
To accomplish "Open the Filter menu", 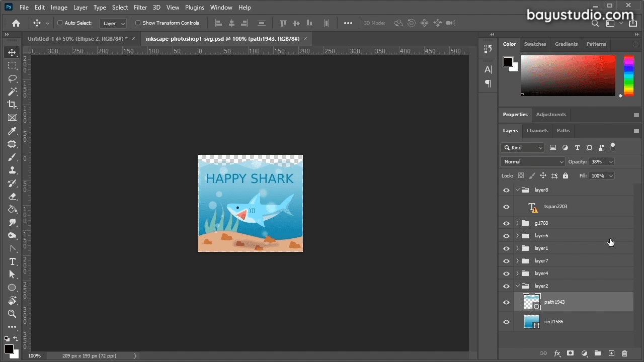I will tap(140, 8).
